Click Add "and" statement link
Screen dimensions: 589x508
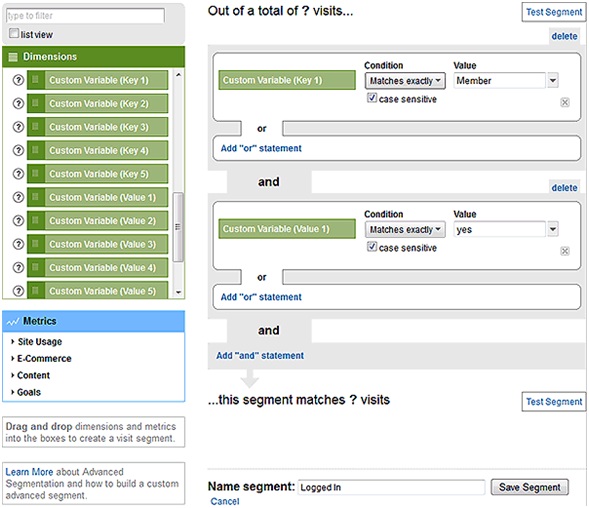260,355
